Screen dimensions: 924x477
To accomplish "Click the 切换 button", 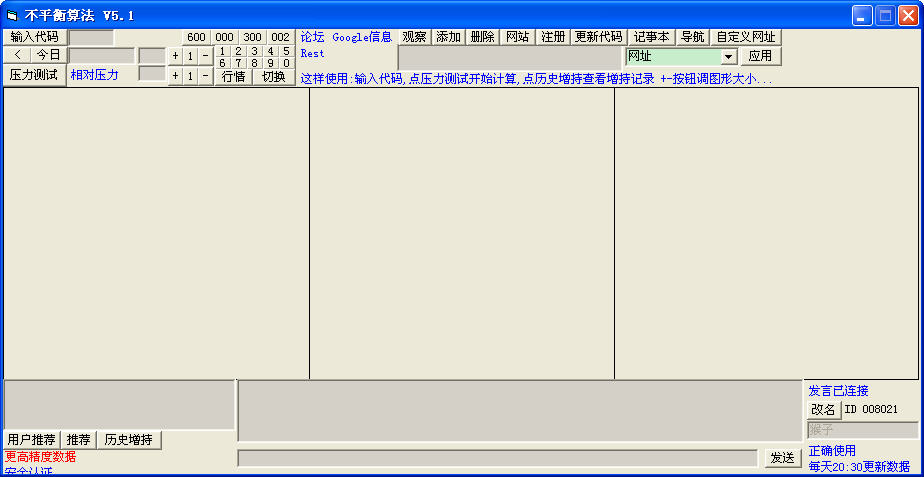I will [x=274, y=77].
